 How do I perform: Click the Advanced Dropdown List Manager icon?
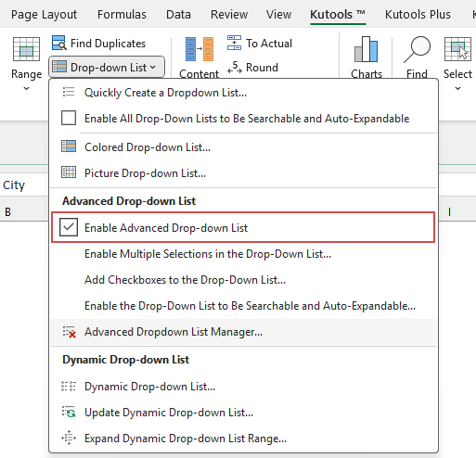point(70,332)
